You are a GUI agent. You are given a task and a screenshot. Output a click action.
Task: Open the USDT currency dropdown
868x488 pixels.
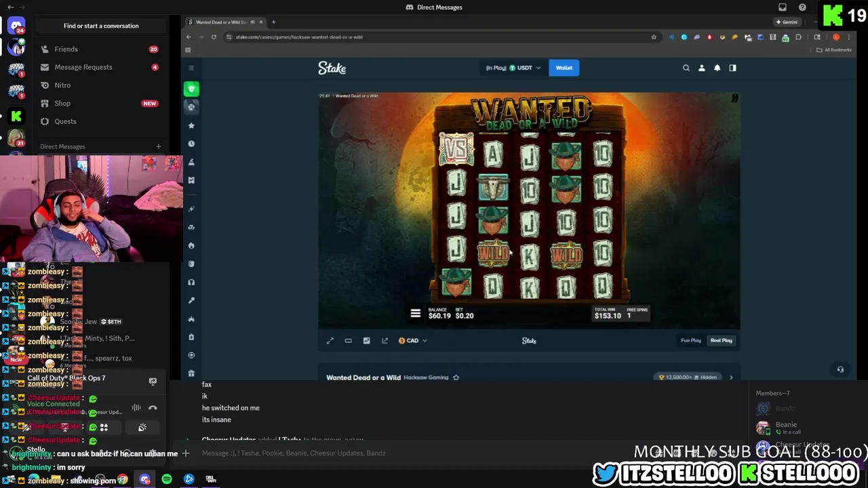[x=513, y=68]
